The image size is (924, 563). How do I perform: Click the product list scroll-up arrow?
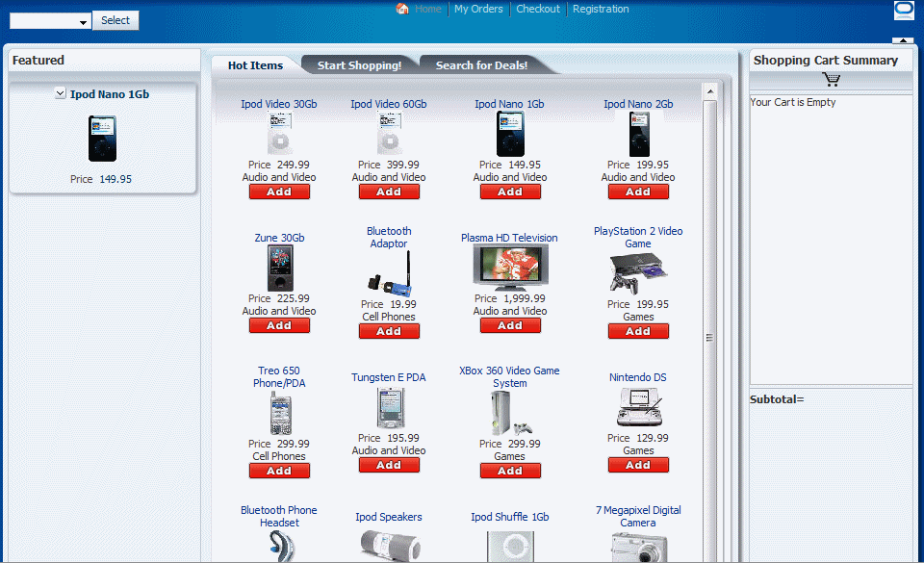(710, 91)
